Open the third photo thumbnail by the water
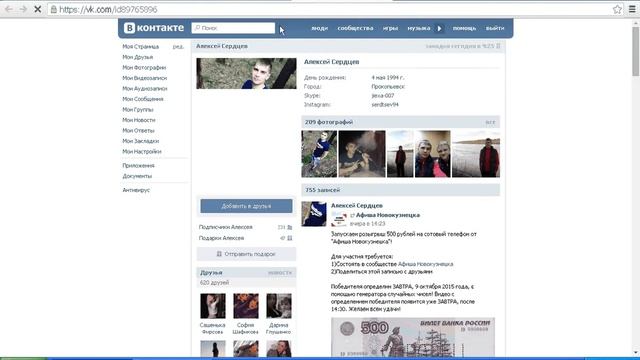This screenshot has height=360, width=640. (400, 154)
